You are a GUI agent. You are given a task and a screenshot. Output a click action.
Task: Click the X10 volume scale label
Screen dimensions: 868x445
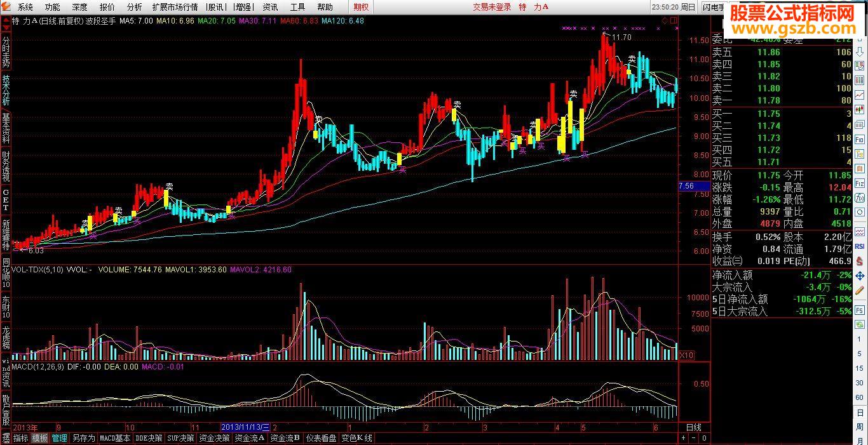[686, 354]
